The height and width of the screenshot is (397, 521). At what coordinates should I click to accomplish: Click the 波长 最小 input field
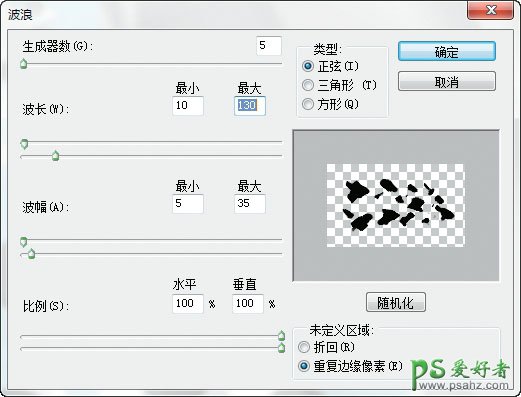click(188, 106)
